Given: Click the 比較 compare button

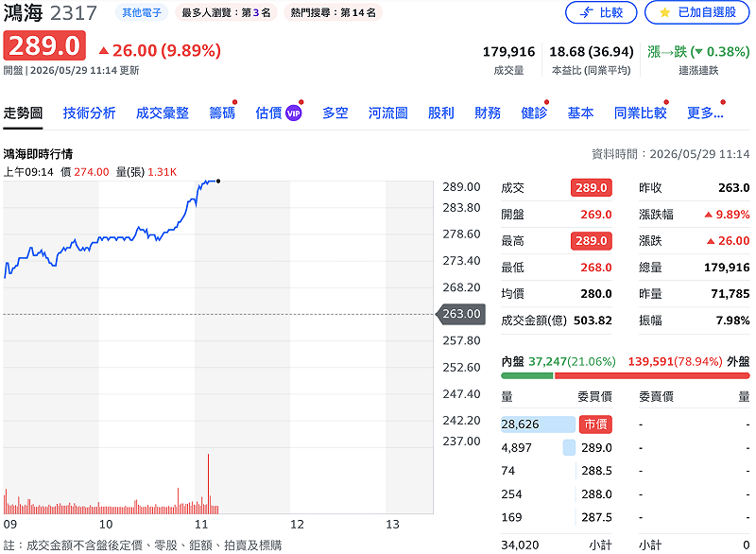Looking at the screenshot, I should click(x=601, y=12).
